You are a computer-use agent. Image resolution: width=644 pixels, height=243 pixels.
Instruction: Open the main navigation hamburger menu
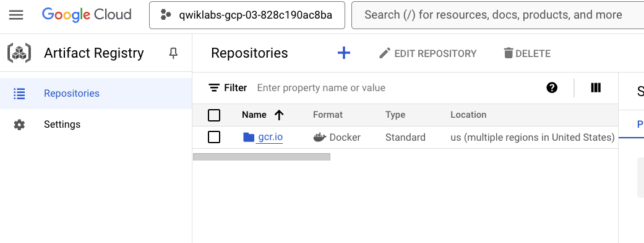click(x=16, y=15)
